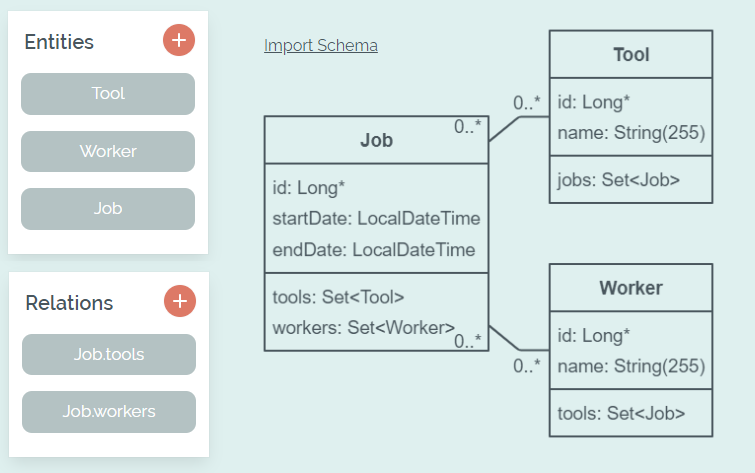Image resolution: width=755 pixels, height=473 pixels.
Task: Click the Import Schema link
Action: click(321, 45)
